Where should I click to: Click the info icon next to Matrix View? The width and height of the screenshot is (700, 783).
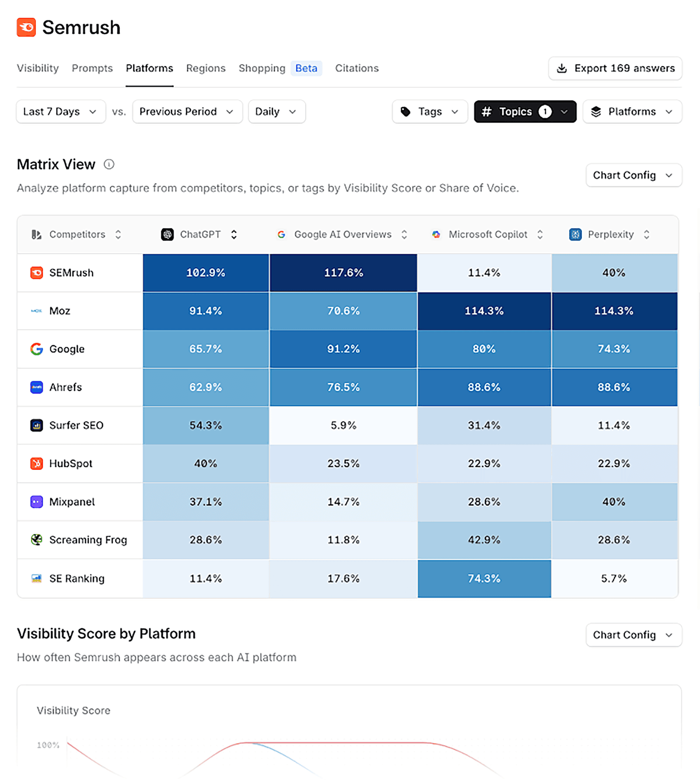109,164
